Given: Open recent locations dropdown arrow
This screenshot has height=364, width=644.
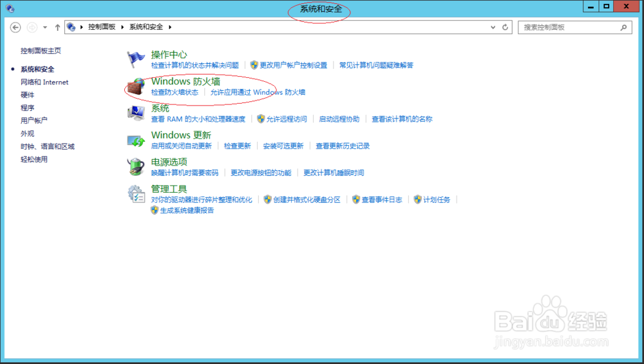Looking at the screenshot, I should click(45, 27).
